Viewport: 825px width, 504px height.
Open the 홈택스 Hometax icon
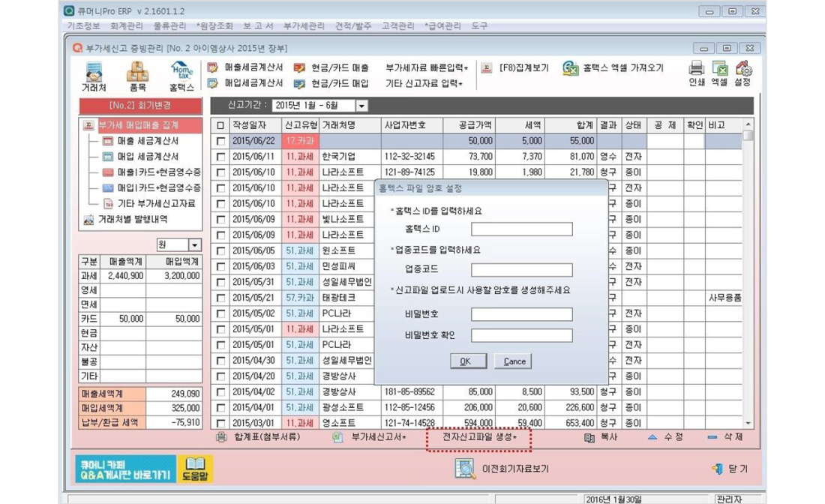click(x=181, y=76)
